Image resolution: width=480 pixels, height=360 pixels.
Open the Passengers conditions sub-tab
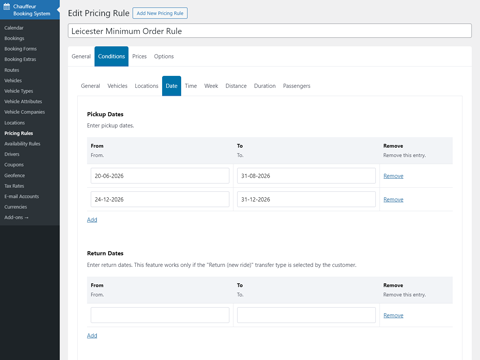pyautogui.click(x=296, y=86)
